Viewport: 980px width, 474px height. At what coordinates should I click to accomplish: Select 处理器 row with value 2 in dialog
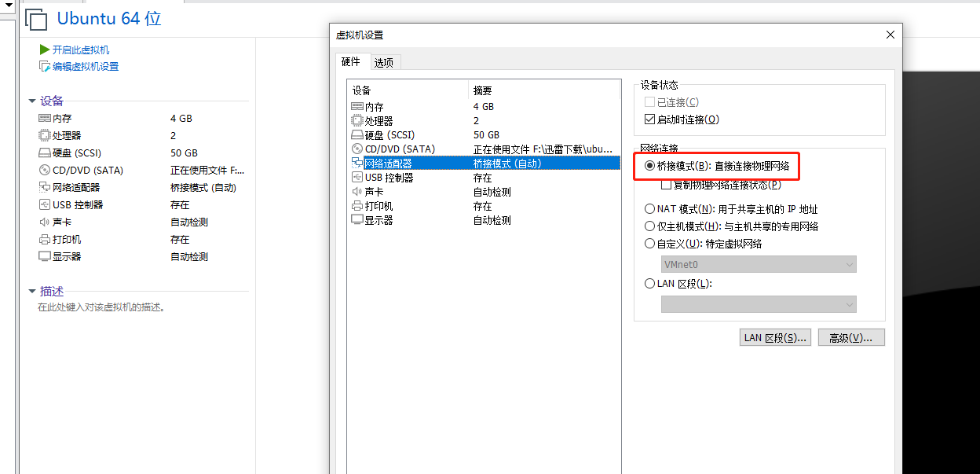[485, 120]
